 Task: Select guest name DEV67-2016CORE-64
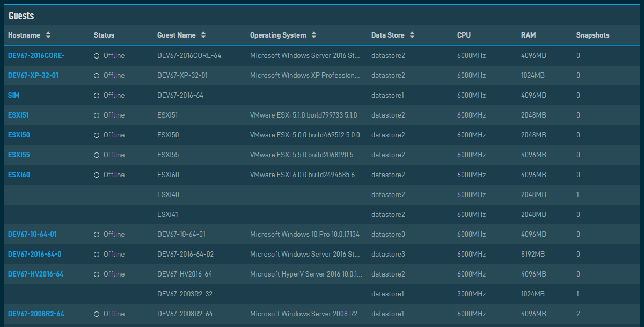pos(189,55)
